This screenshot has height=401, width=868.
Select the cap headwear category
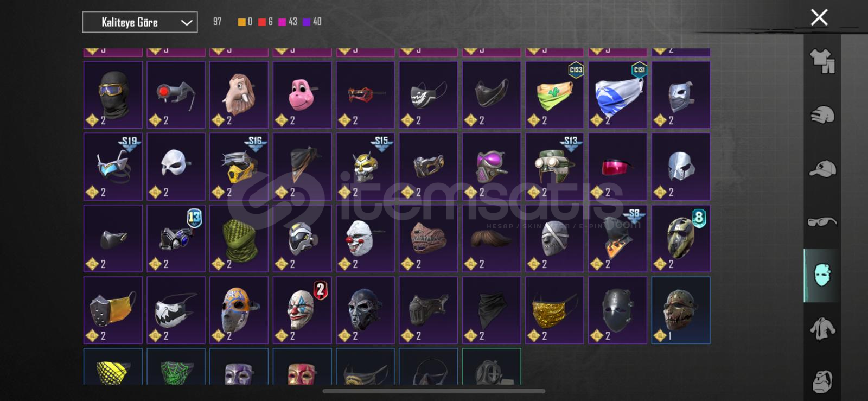(822, 169)
